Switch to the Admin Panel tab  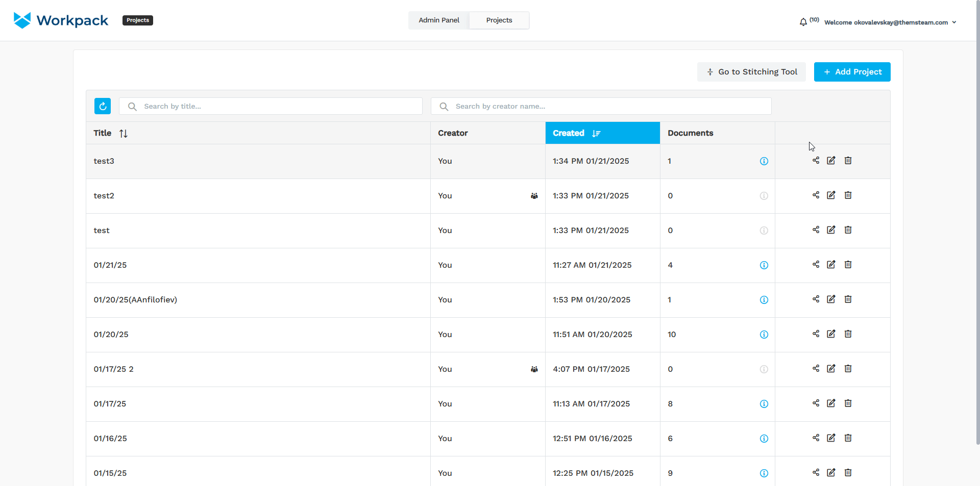click(438, 20)
